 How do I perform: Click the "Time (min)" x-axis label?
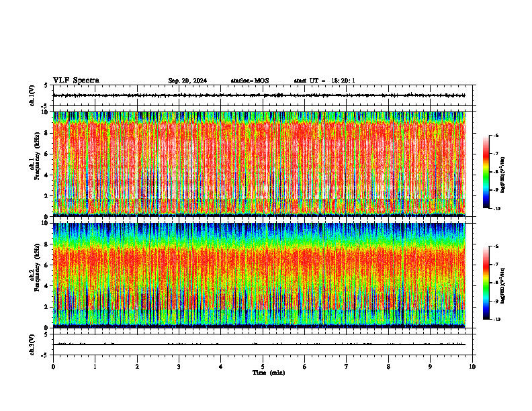[269, 373]
